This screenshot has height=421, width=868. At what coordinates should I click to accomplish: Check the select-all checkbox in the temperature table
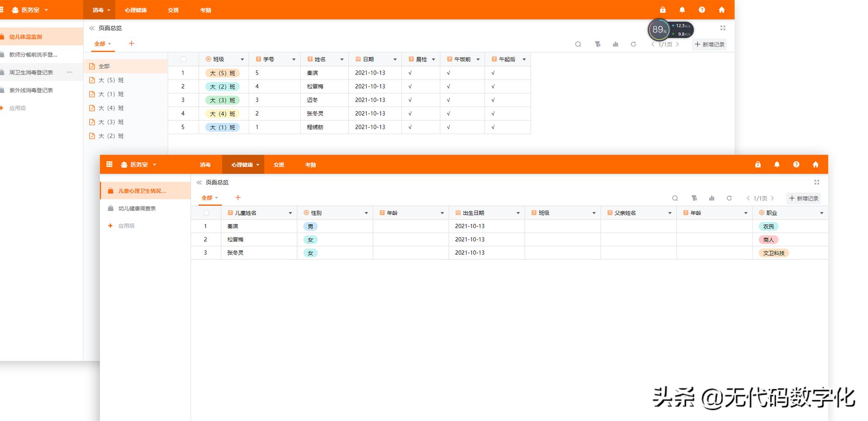click(184, 59)
